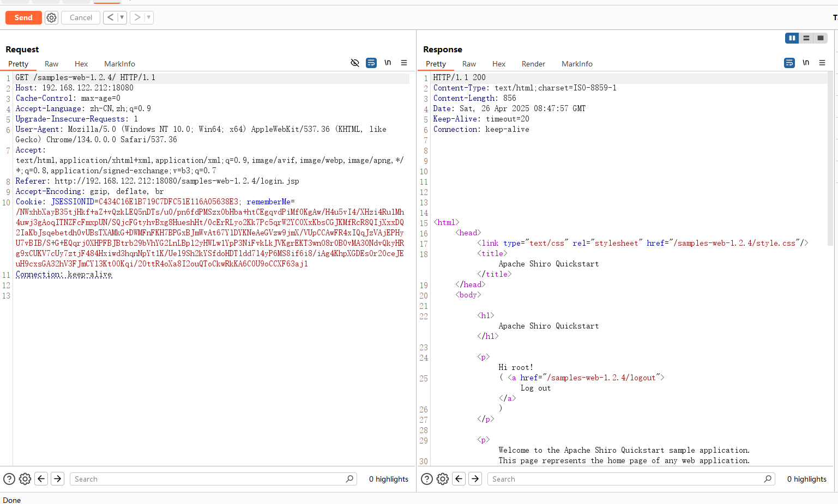The image size is (838, 504).
Task: Select top-bottom split layout icon
Action: pyautogui.click(x=806, y=38)
